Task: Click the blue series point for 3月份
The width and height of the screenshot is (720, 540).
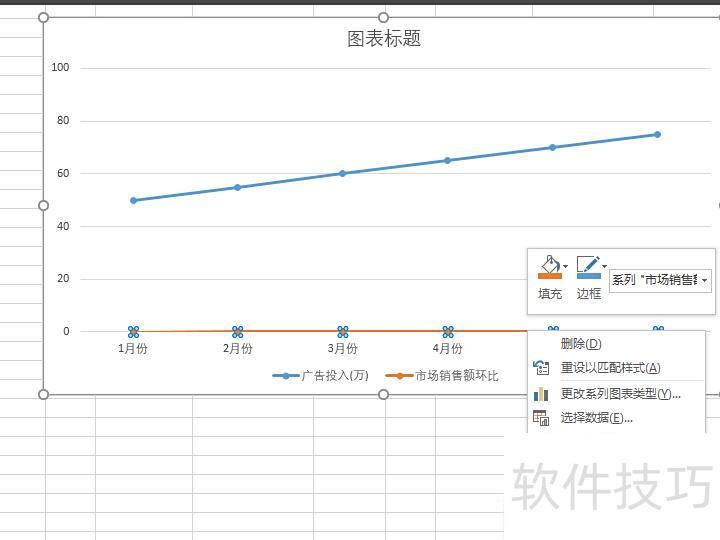Action: click(342, 174)
